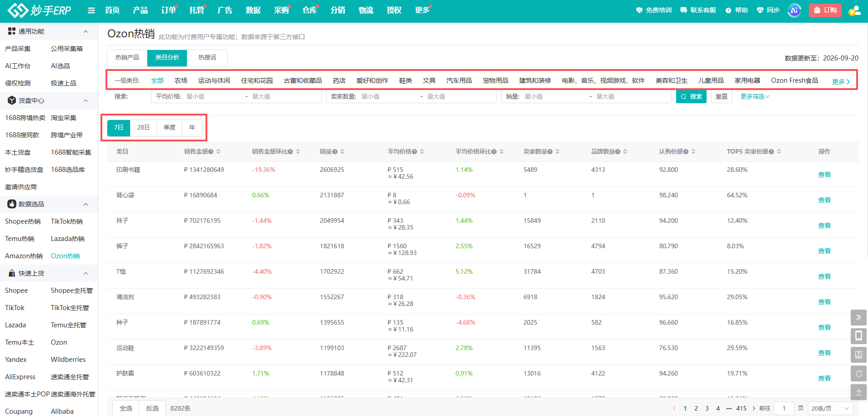
Task: Select the 28日 time range
Action: (x=144, y=128)
